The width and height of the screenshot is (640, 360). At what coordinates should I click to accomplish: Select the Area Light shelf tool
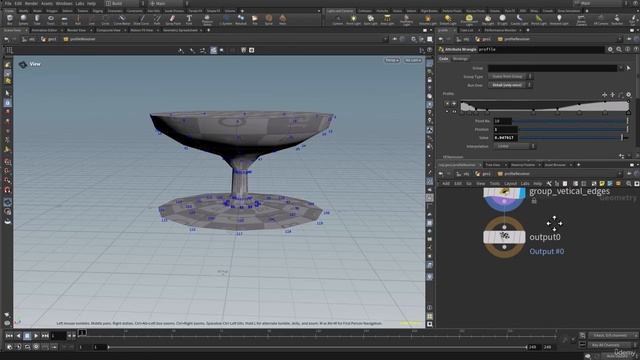click(x=387, y=19)
